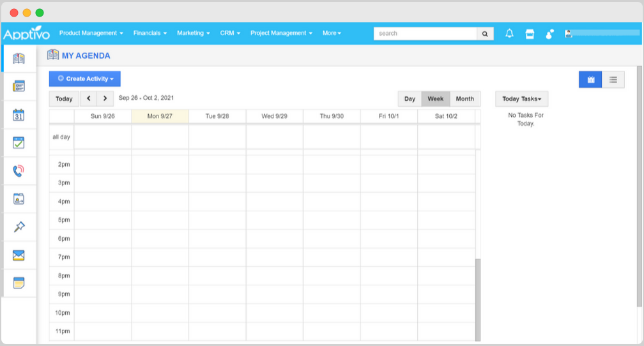
Task: Open the pushpin icon in sidebar
Action: (x=19, y=227)
